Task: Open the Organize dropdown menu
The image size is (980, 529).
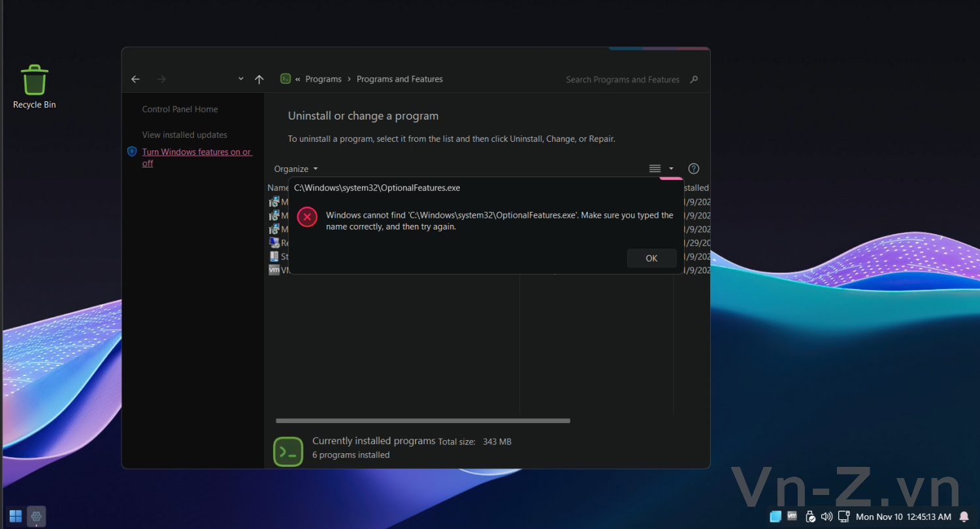Action: (296, 169)
